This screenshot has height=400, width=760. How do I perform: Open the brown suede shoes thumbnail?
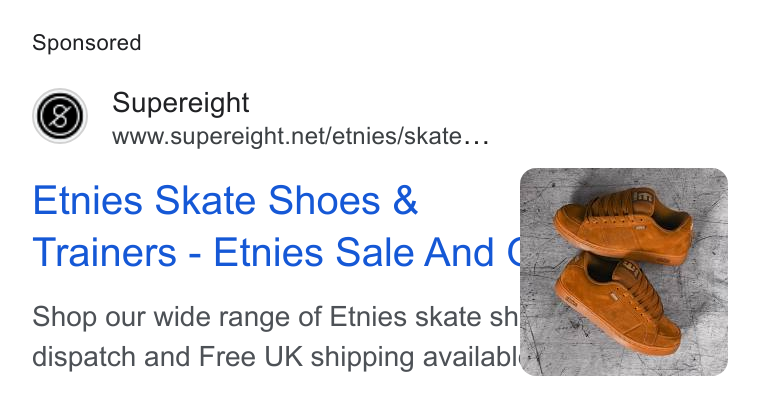[624, 272]
